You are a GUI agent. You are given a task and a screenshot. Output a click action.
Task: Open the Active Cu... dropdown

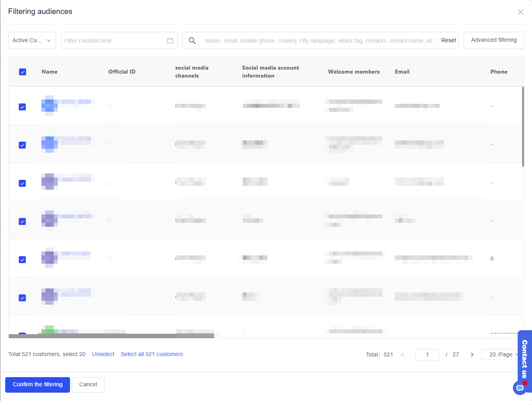[x=32, y=41]
